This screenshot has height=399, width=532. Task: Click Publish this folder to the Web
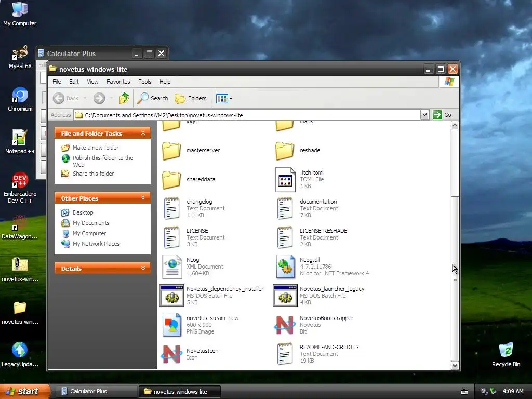103,161
